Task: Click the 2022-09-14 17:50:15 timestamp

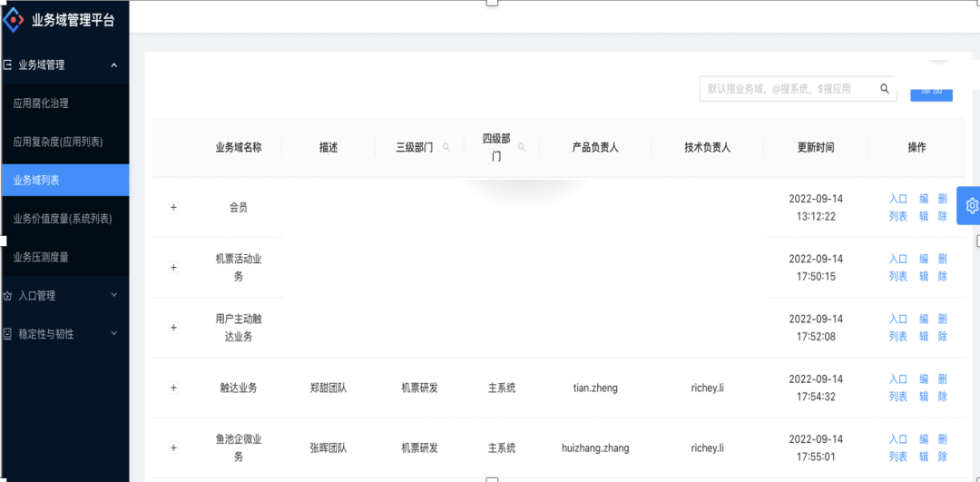Action: [816, 268]
